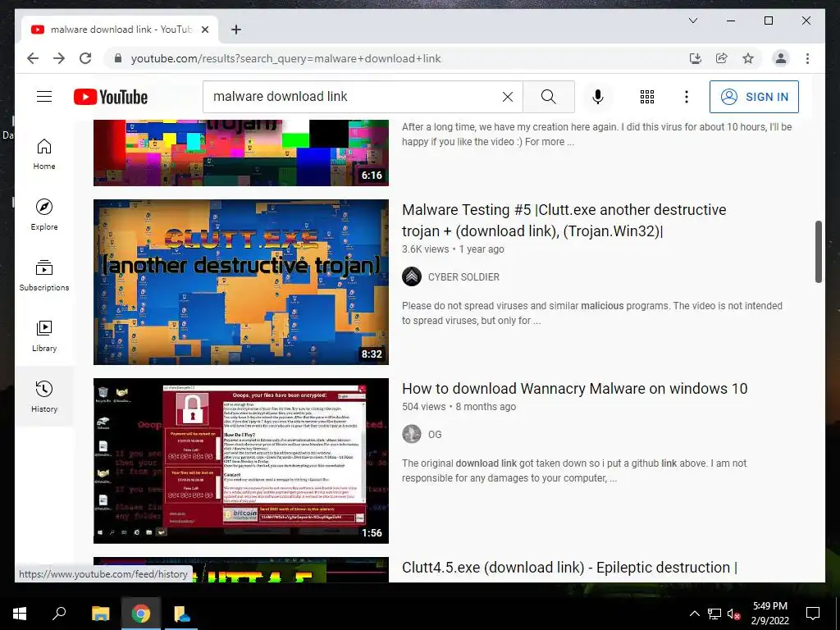Open a new browser tab
Screen dimensions: 840x630
[235, 30]
